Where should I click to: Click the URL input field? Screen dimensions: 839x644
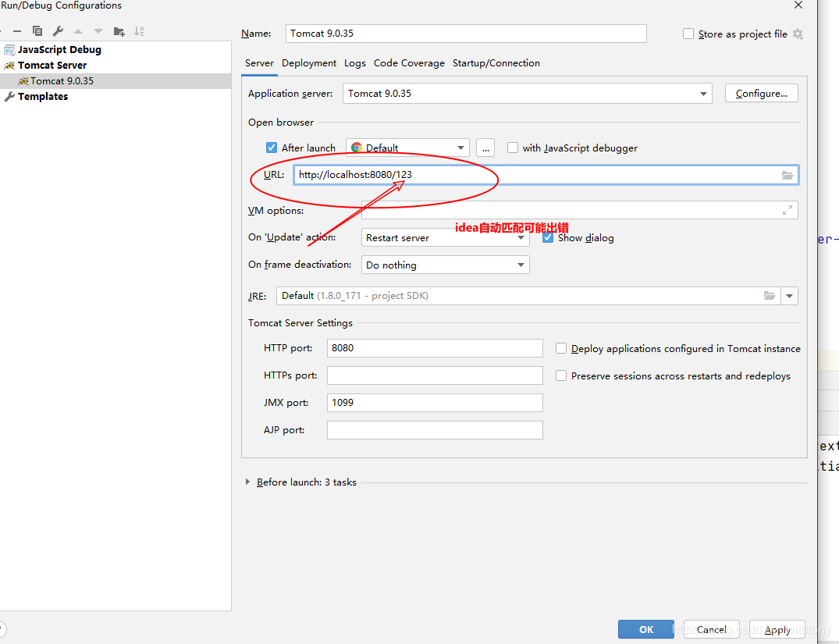(x=546, y=175)
